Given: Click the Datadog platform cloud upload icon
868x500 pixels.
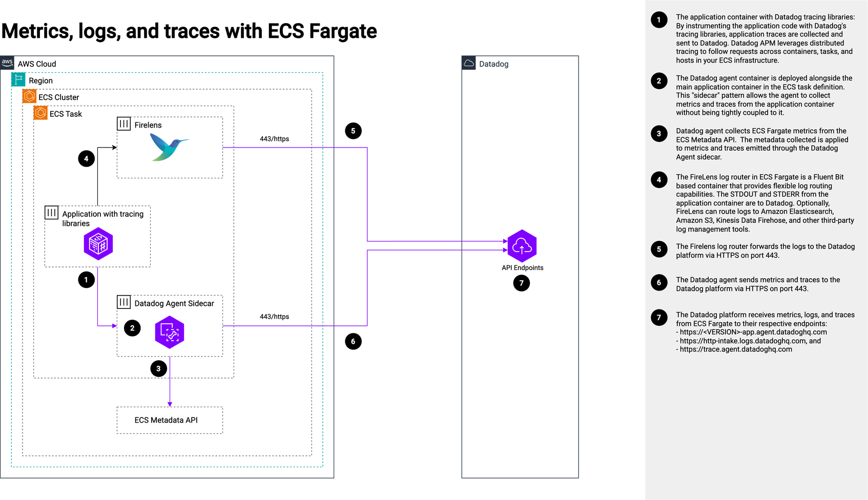Looking at the screenshot, I should pos(522,246).
